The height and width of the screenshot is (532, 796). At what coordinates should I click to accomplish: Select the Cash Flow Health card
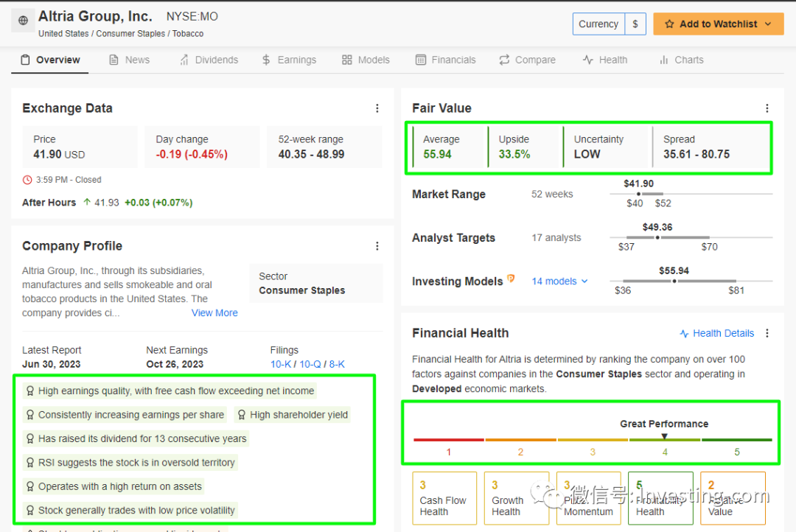click(444, 498)
